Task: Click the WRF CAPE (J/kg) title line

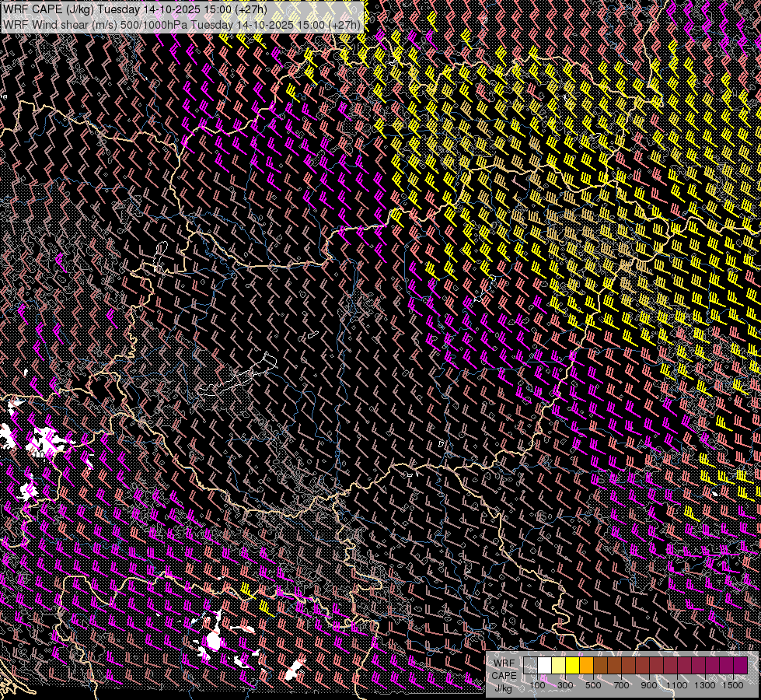Action: click(x=135, y=9)
